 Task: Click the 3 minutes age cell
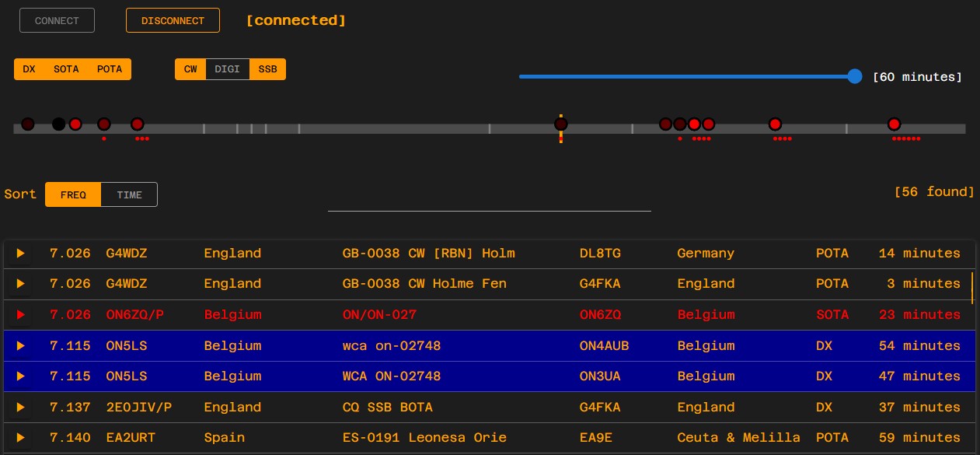[923, 284]
